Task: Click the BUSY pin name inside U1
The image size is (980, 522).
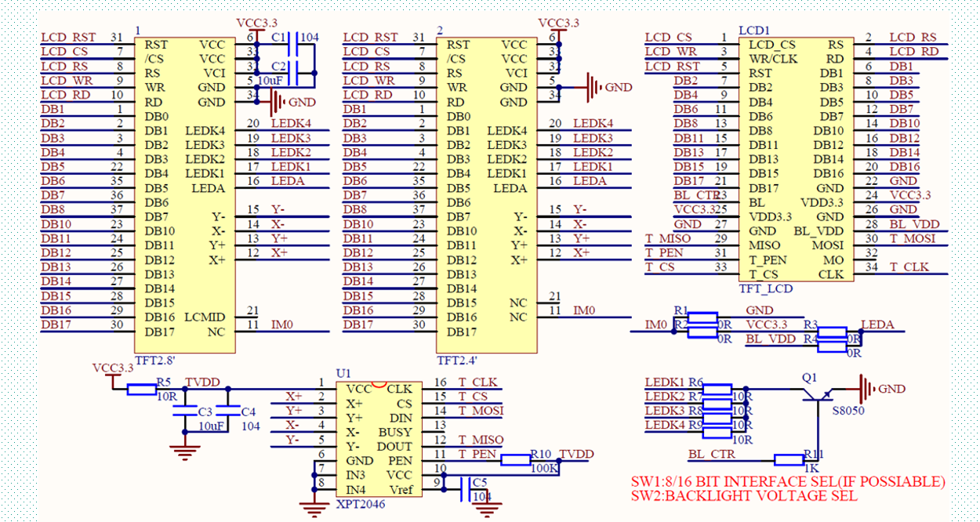Action: pos(395,432)
